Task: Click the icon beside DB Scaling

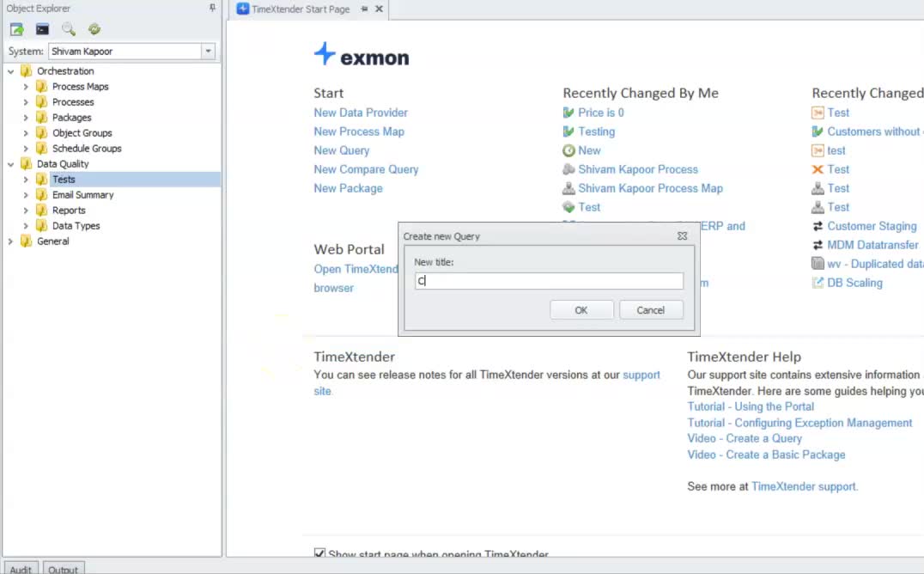Action: tap(818, 283)
